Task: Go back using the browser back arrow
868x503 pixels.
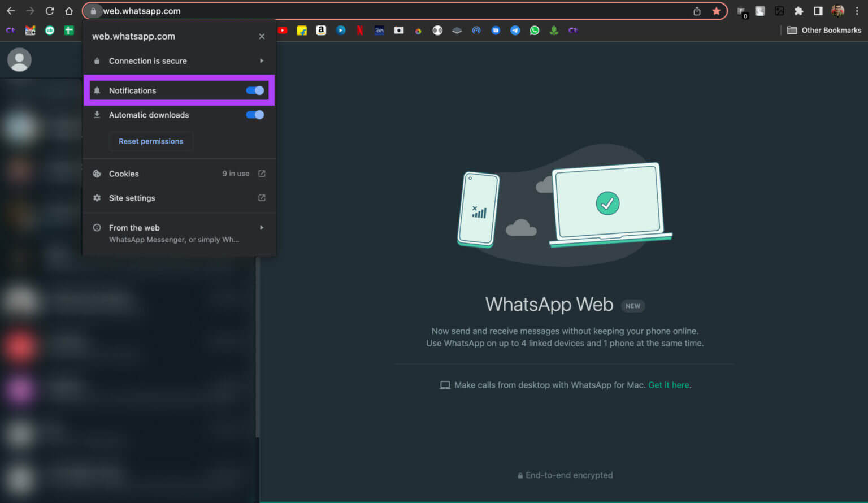Action: (11, 11)
